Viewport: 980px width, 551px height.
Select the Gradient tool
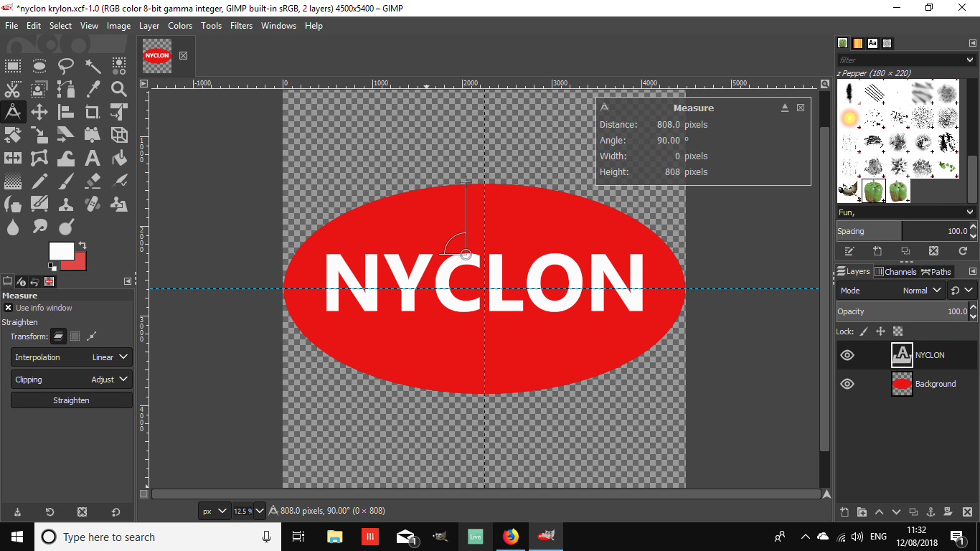[x=13, y=181]
